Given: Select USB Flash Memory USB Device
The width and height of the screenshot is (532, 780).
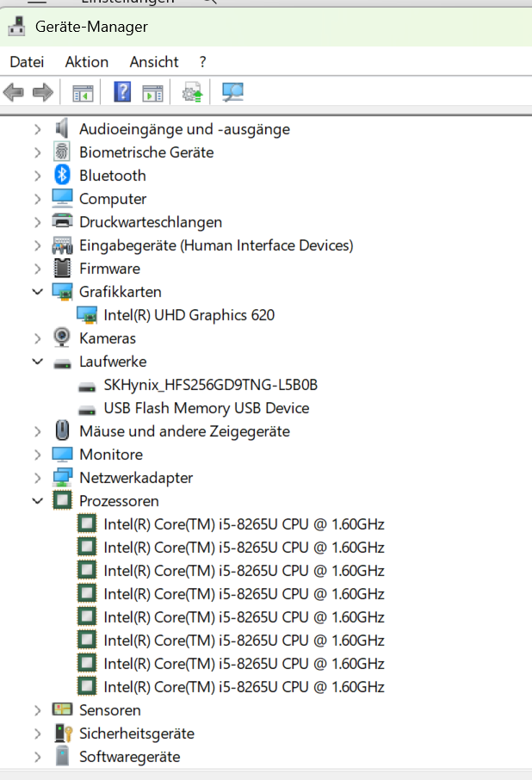Looking at the screenshot, I should tap(207, 408).
